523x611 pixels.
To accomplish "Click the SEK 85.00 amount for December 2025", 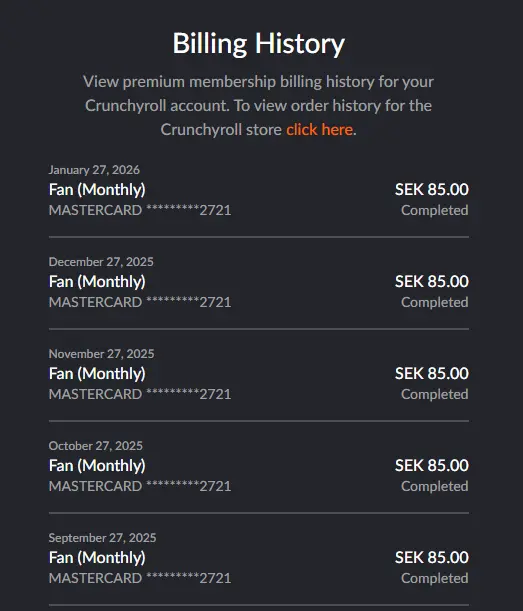I will [x=432, y=281].
